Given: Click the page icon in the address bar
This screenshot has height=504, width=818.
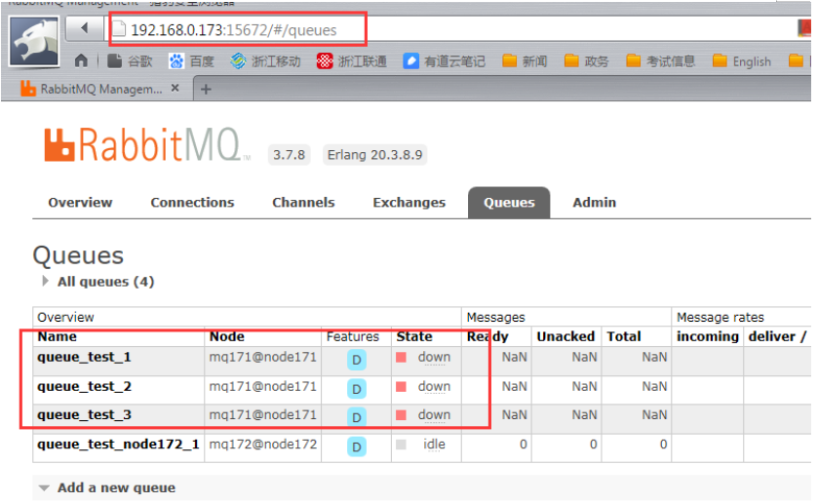Looking at the screenshot, I should pos(119,28).
